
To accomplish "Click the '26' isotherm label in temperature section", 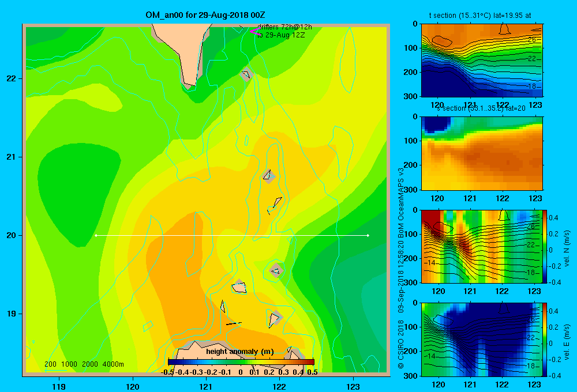I will coord(532,39).
